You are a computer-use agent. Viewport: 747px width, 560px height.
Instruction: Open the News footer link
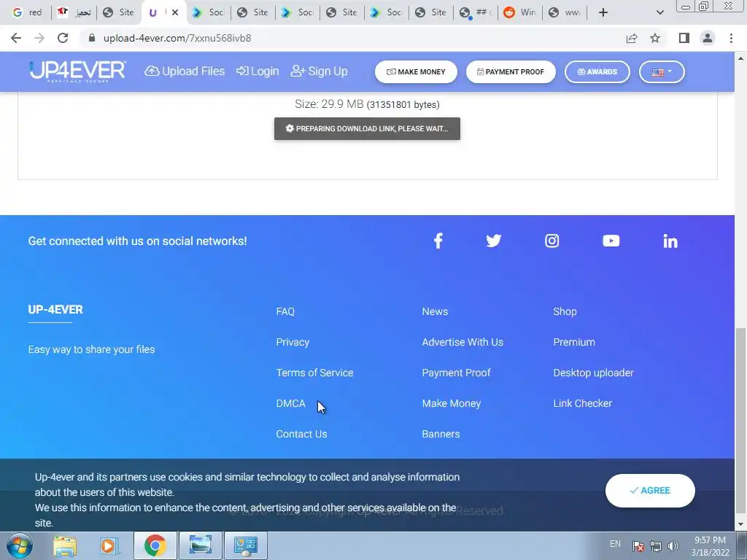tap(435, 311)
